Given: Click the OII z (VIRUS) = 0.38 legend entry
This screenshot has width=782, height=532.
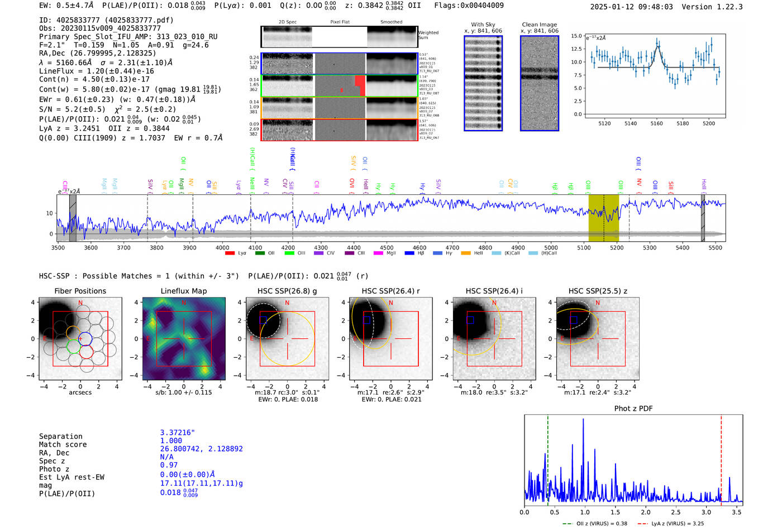Looking at the screenshot, I should (x=594, y=524).
